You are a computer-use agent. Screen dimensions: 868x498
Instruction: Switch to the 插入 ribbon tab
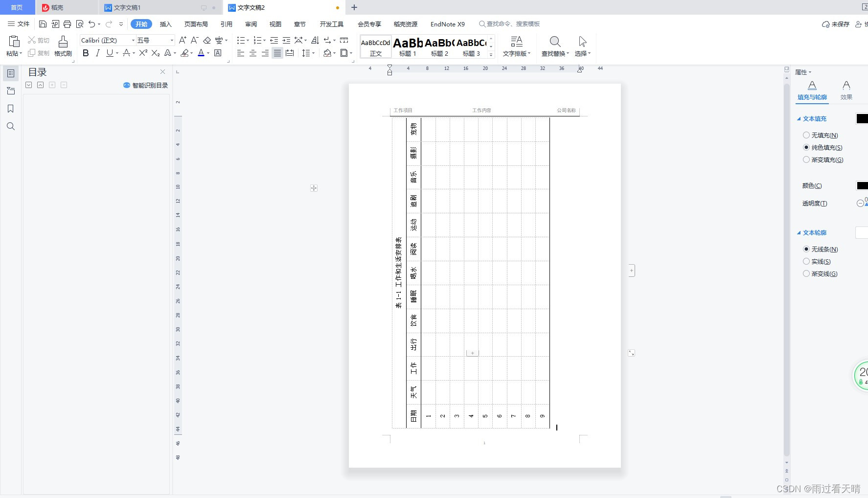(166, 24)
